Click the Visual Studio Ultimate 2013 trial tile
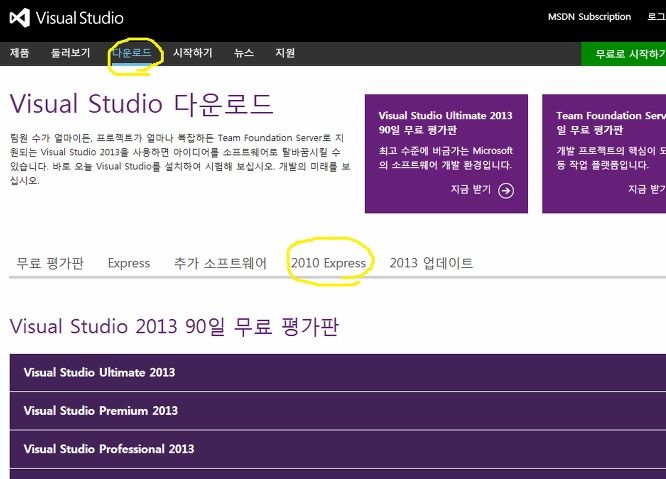Viewport: 666px width, 479px height. [446, 154]
